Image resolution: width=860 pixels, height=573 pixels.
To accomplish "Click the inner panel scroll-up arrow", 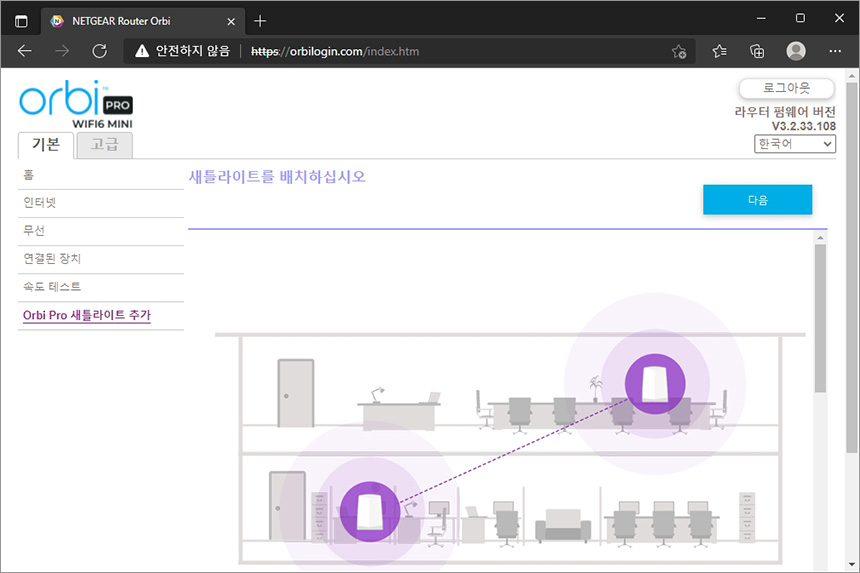I will [820, 238].
